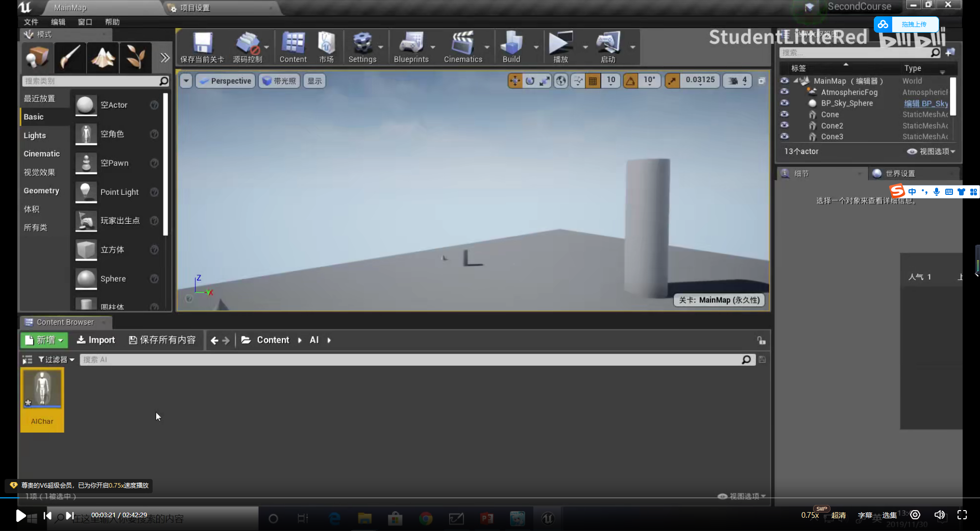Open the 编辑 (Edit) menu
The height and width of the screenshot is (531, 980).
58,22
